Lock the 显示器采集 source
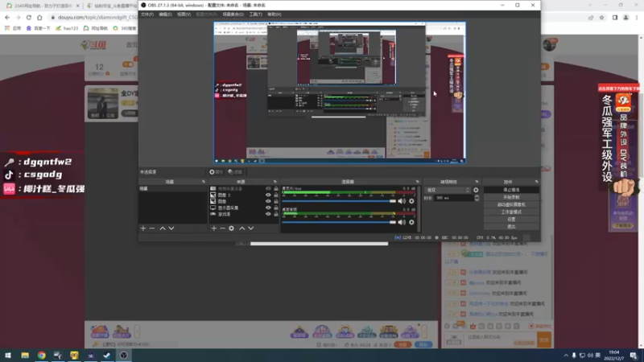Image resolution: width=644 pixels, height=362 pixels. 276,208
